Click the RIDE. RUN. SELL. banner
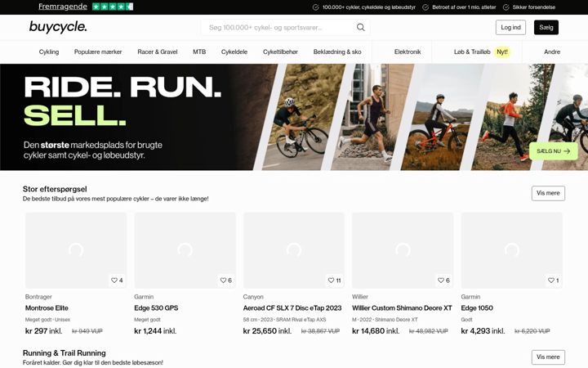 tap(294, 117)
